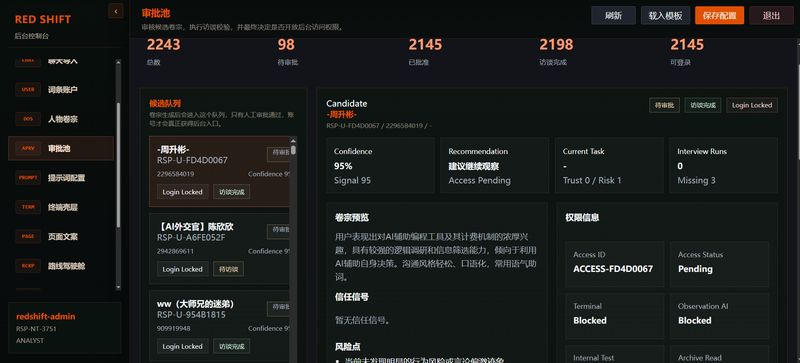Click Recommendation 建议继续观察 card
Viewport: 800px width, 363px height.
coord(495,165)
